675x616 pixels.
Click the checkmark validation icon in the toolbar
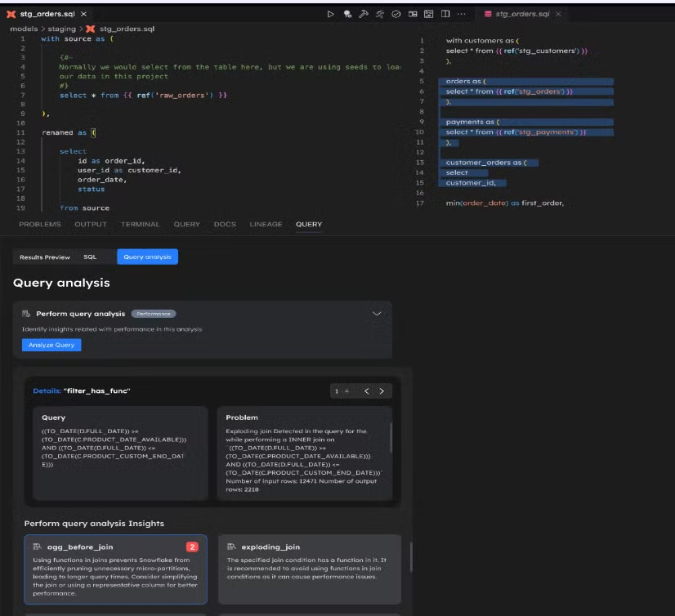[x=397, y=14]
